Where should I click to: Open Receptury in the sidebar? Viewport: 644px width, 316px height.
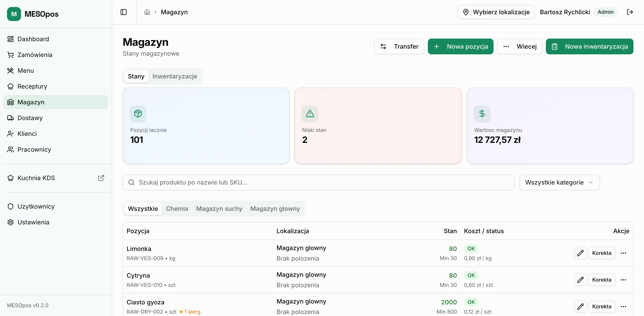(32, 86)
